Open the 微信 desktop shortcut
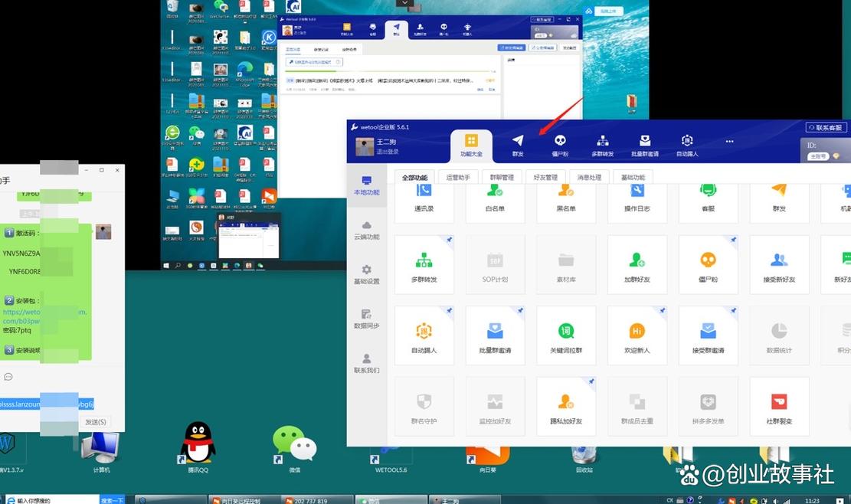The width and height of the screenshot is (851, 504). click(295, 449)
